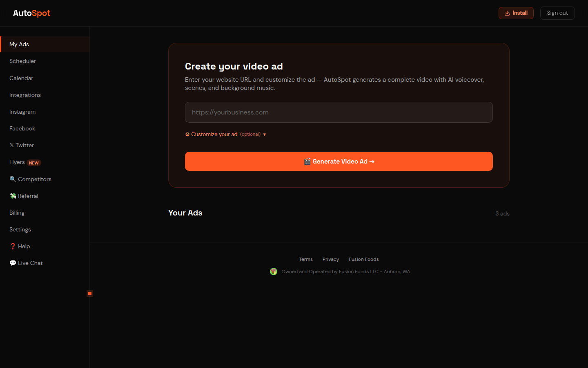
Task: Select the Facebook sidebar item
Action: (x=45, y=128)
